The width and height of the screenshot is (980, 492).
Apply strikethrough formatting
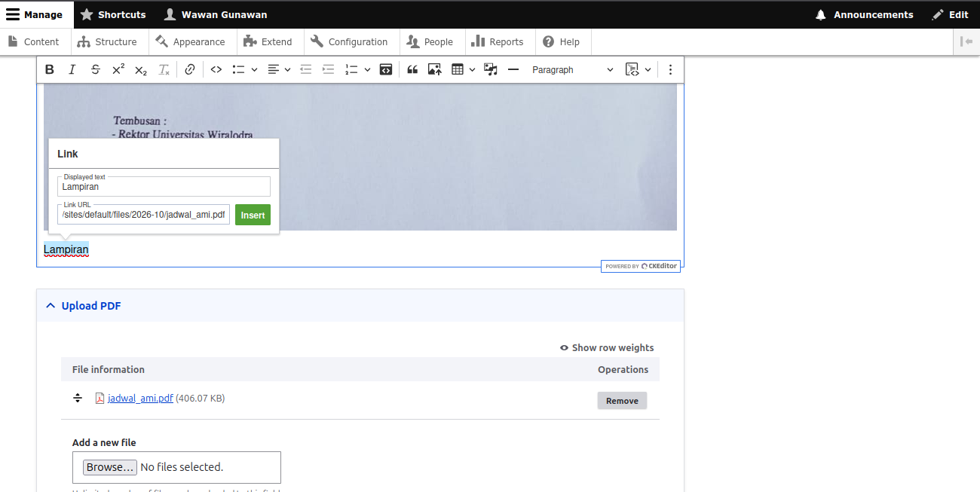95,69
